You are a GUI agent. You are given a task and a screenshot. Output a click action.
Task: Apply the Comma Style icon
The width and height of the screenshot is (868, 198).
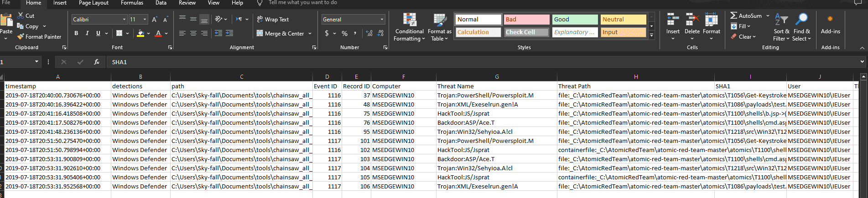tap(355, 34)
